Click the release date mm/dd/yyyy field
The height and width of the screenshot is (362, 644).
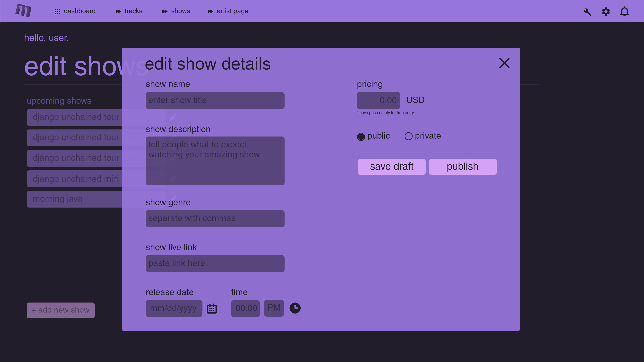pos(174,309)
